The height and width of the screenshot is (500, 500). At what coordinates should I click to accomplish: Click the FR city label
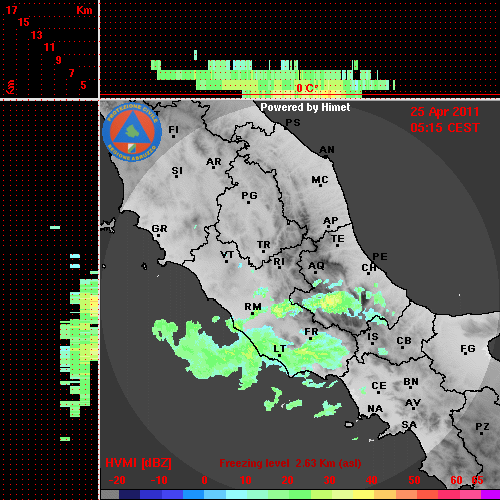(x=311, y=332)
